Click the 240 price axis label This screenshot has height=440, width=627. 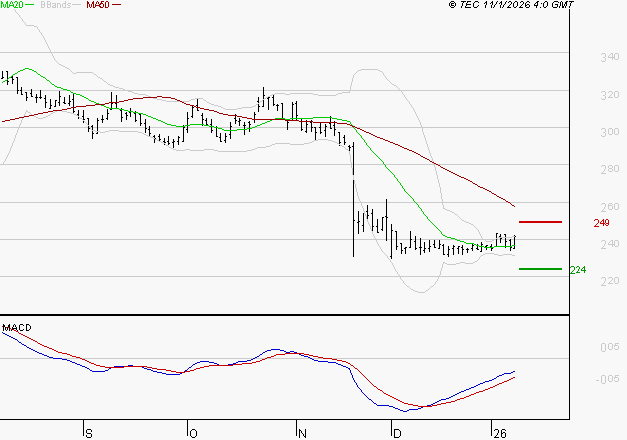[610, 244]
